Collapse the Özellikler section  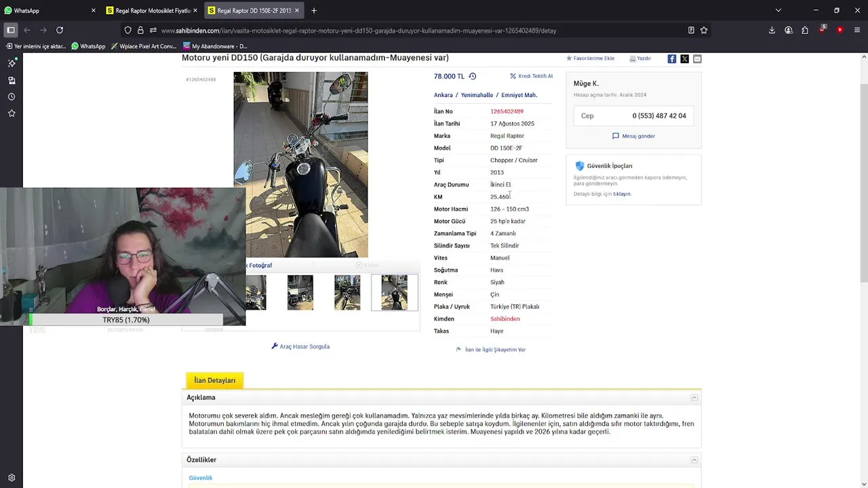tap(694, 460)
